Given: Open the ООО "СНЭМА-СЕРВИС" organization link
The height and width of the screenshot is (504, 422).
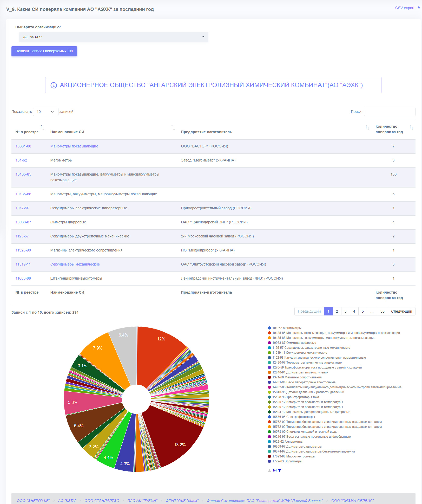Looking at the screenshot, I should (353, 501).
